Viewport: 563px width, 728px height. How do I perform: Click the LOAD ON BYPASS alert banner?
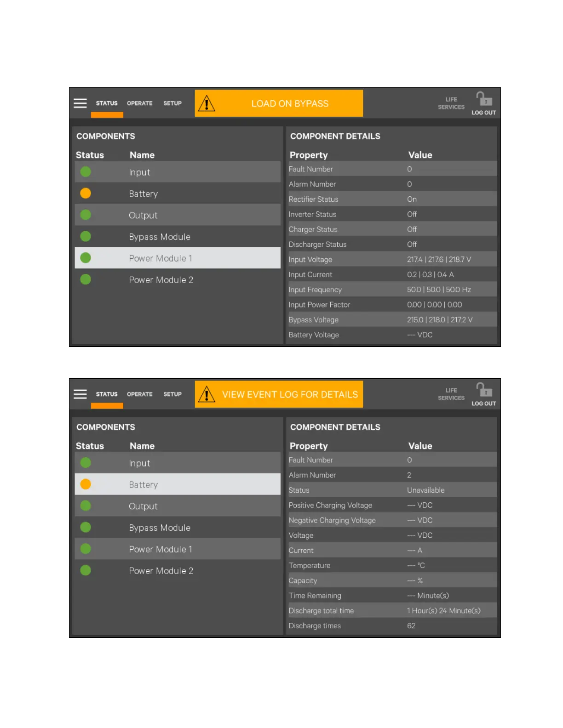coord(279,103)
